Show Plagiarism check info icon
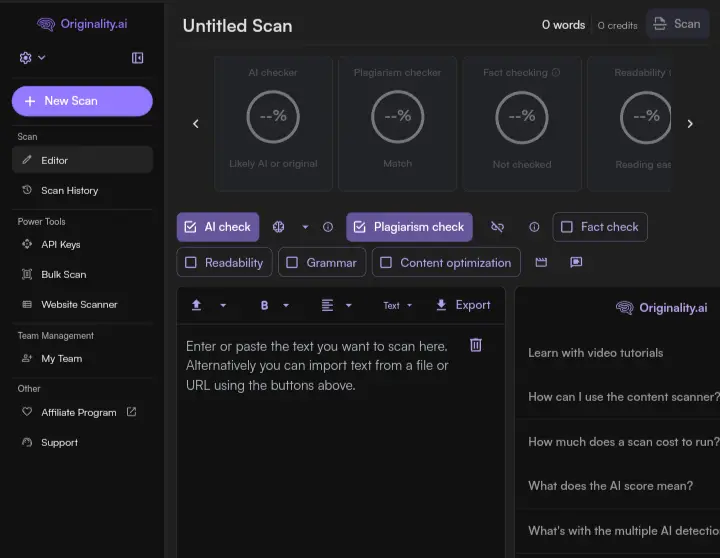The height and width of the screenshot is (558, 720). point(534,227)
